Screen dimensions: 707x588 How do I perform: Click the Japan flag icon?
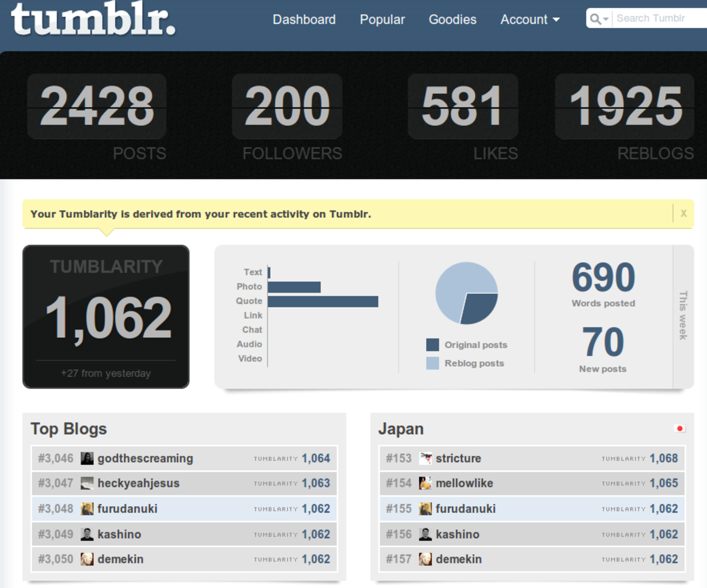[679, 429]
